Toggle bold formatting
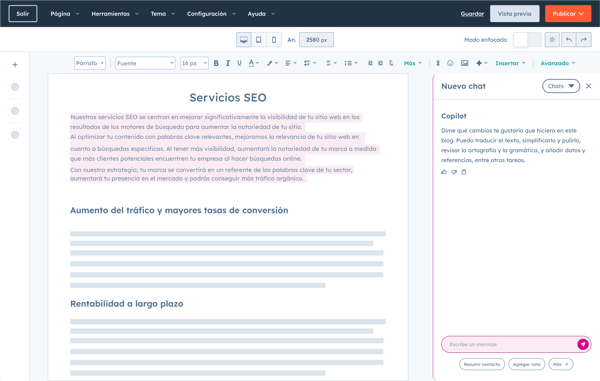 [216, 63]
